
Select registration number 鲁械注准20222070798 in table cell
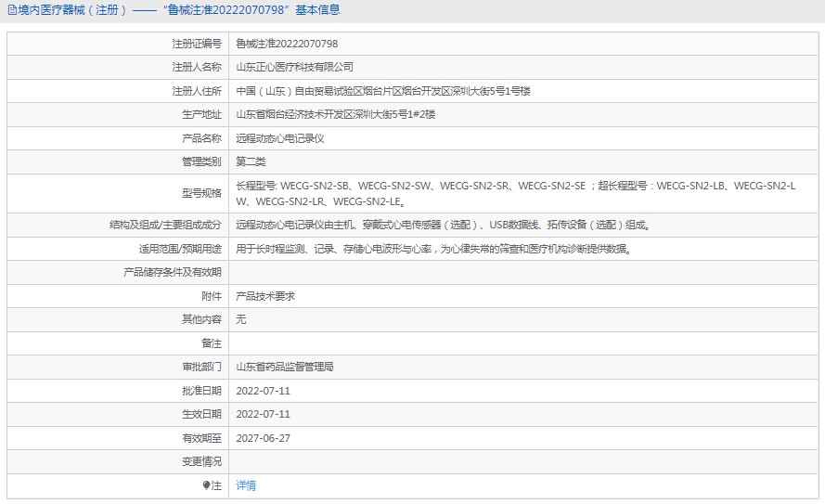coord(287,44)
